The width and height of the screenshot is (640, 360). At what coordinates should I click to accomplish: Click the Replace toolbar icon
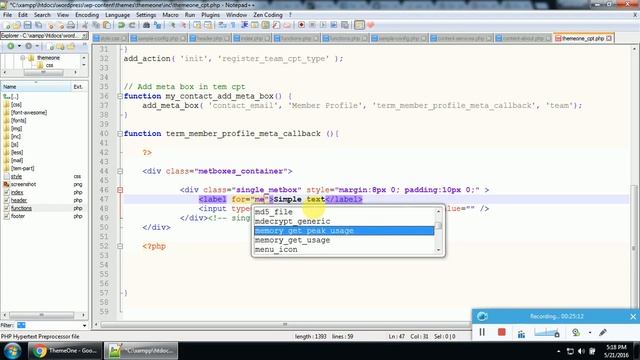[157, 25]
